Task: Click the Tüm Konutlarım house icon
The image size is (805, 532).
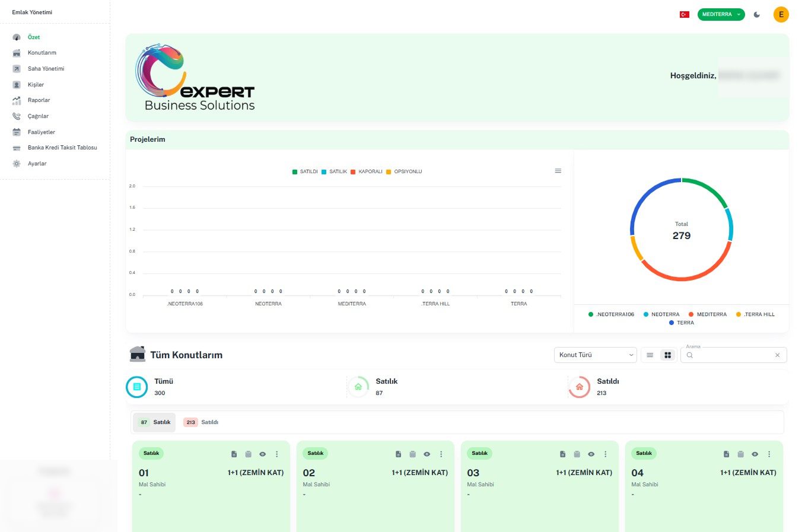Action: 138,354
